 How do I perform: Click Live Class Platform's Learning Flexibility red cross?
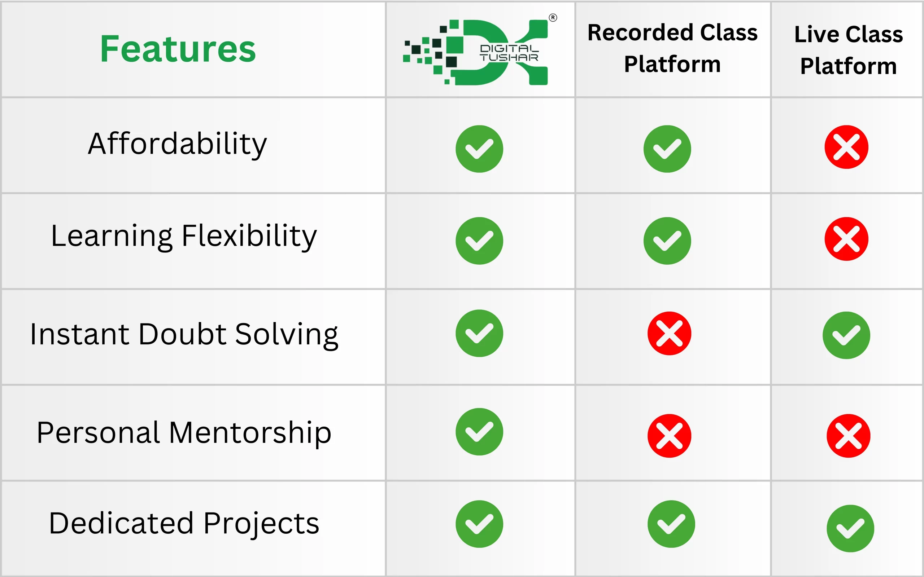click(846, 239)
